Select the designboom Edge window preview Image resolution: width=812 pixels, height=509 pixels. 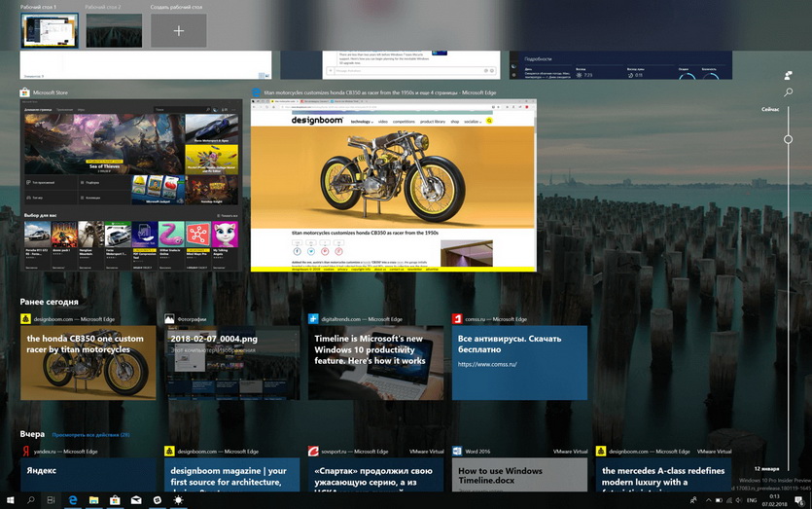394,185
